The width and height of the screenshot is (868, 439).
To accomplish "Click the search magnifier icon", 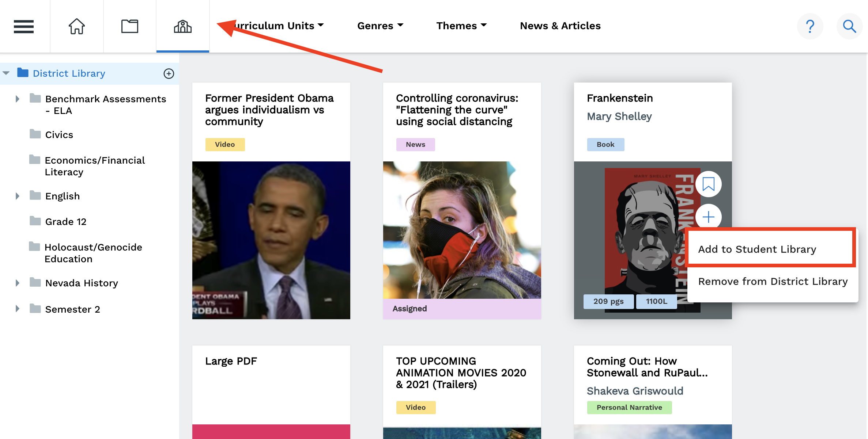I will click(849, 26).
